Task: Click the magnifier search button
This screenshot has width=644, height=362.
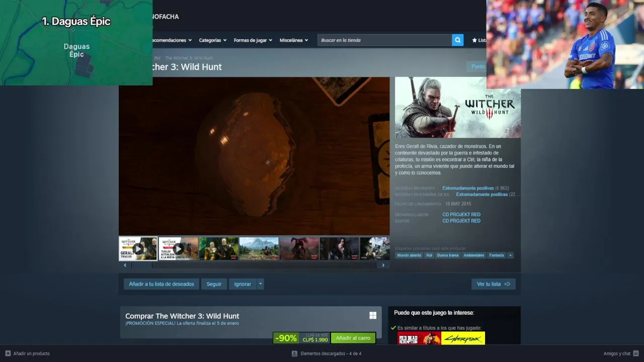Action: 457,40
